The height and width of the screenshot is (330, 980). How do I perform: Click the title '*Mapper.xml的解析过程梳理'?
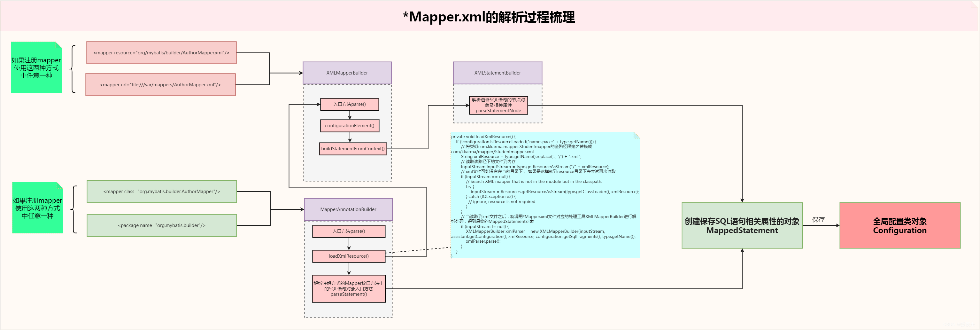point(489,17)
